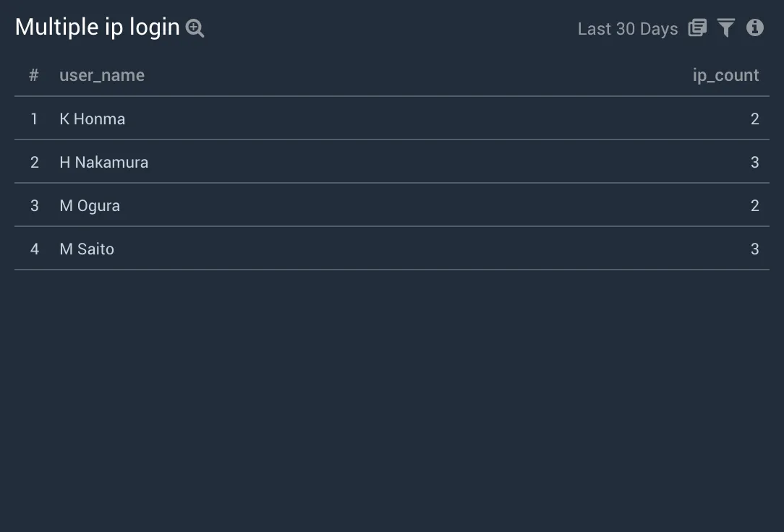This screenshot has width=784, height=532.
Task: Click ip_count value for K Honma
Action: [x=755, y=119]
